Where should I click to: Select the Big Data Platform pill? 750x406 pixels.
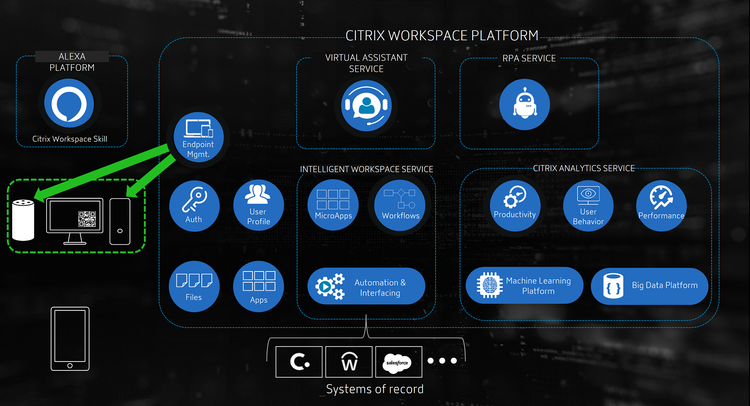650,286
